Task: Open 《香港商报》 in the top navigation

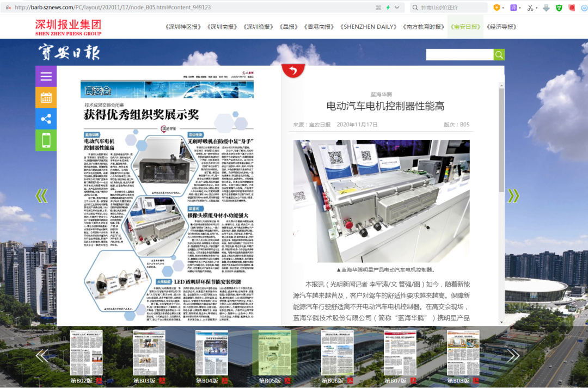Action: coord(318,27)
